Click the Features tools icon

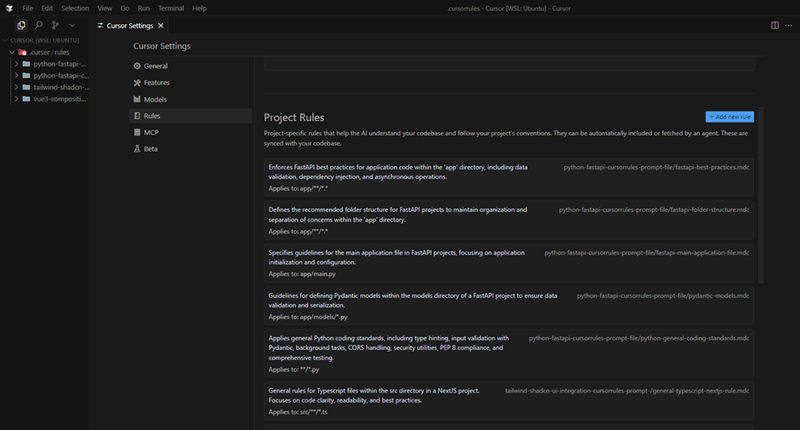click(x=137, y=83)
